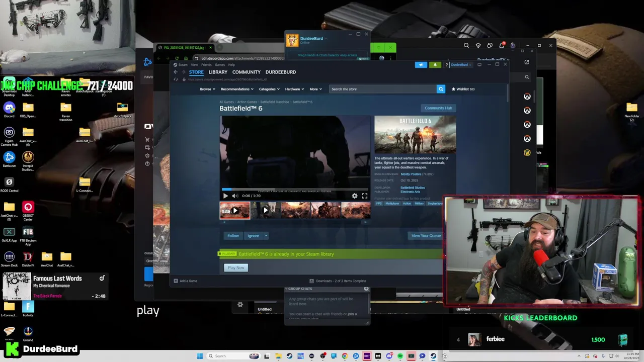This screenshot has height=362, width=644.
Task: Open Discord desktop shortcut
Action: [x=9, y=110]
